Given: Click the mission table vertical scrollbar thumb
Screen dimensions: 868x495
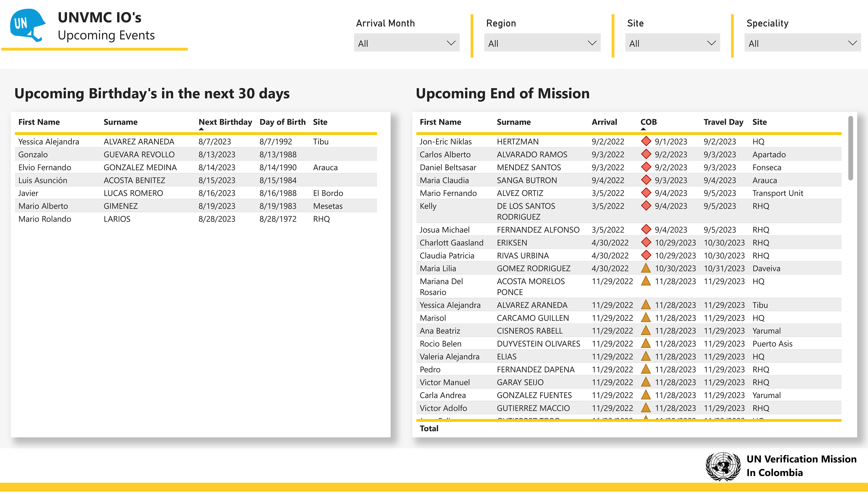Looking at the screenshot, I should point(851,148).
